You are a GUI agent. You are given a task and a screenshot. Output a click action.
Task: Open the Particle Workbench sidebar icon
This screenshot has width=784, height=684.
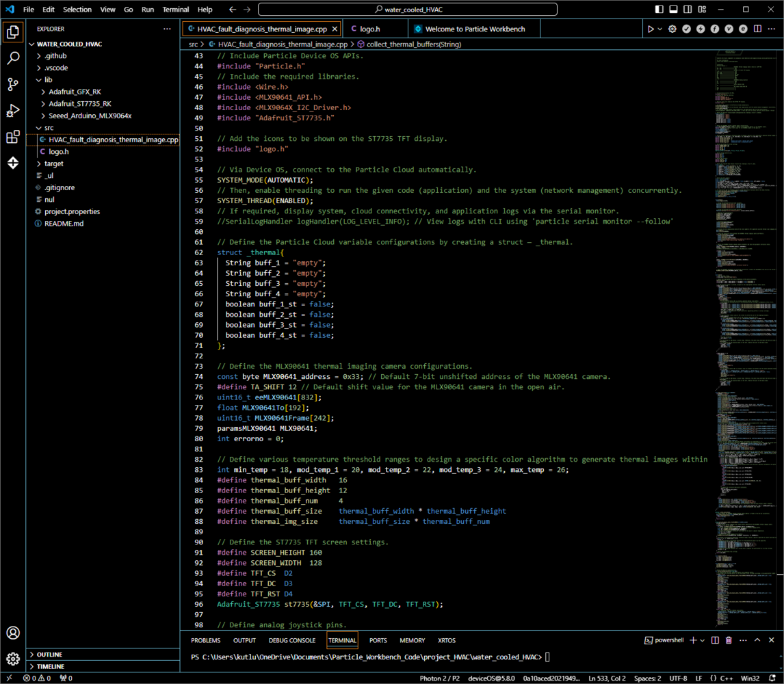tap(13, 163)
